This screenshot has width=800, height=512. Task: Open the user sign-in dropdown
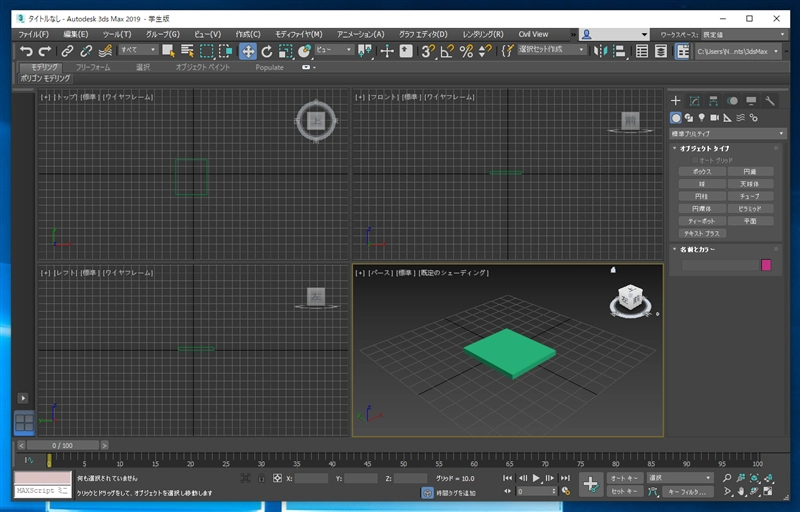[x=614, y=35]
